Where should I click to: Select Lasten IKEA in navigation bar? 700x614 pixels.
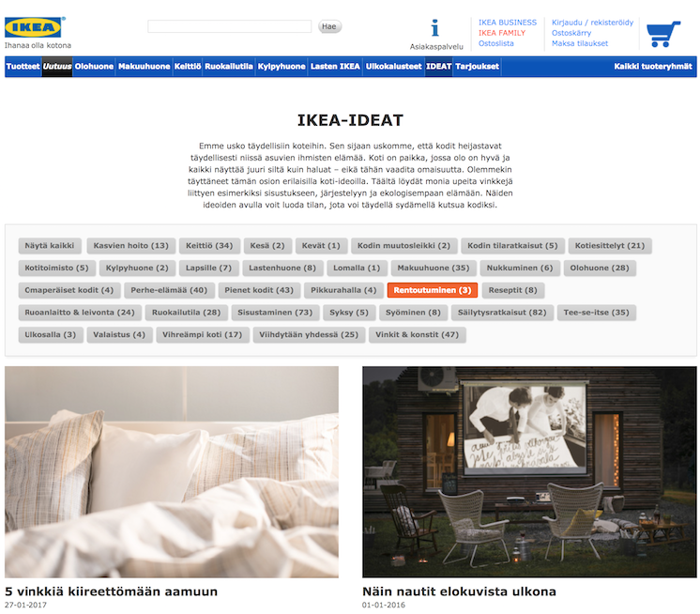click(x=335, y=67)
